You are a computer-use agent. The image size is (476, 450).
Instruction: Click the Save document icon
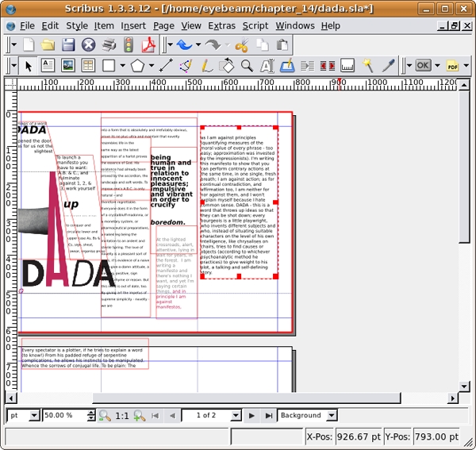pyautogui.click(x=69, y=44)
